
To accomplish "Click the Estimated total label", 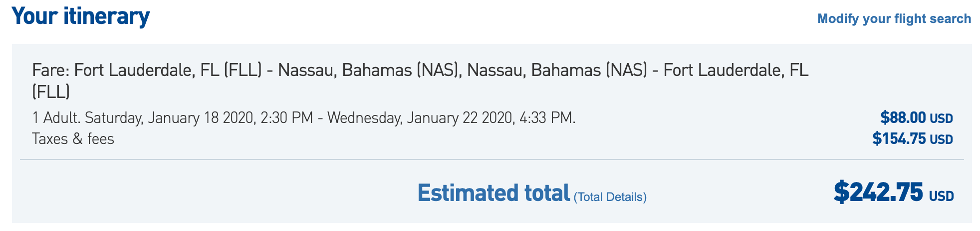I will pyautogui.click(x=493, y=193).
